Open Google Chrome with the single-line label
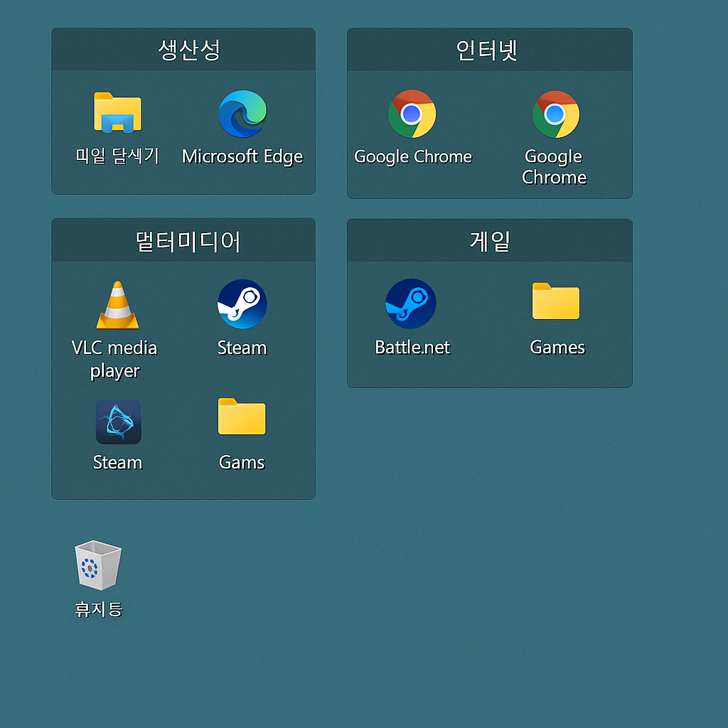 (412, 114)
